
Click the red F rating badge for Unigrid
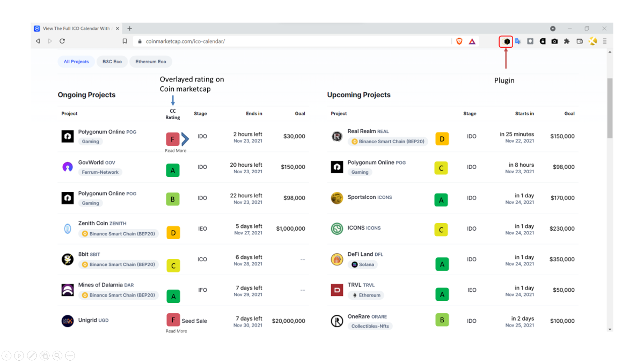173,320
